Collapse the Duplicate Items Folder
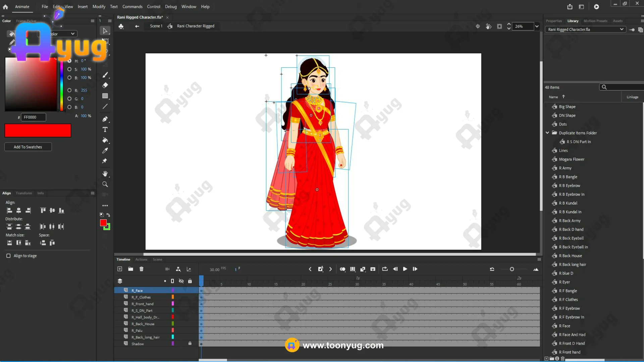 pos(547,133)
